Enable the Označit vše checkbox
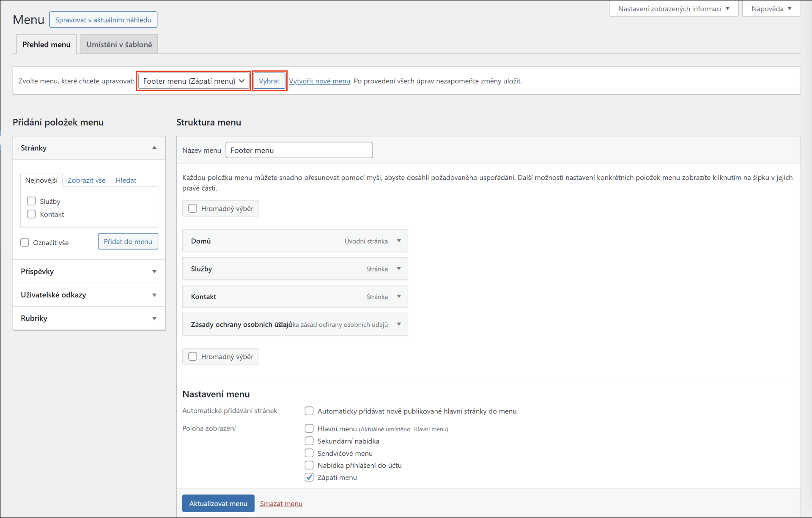The image size is (812, 518). [25, 242]
